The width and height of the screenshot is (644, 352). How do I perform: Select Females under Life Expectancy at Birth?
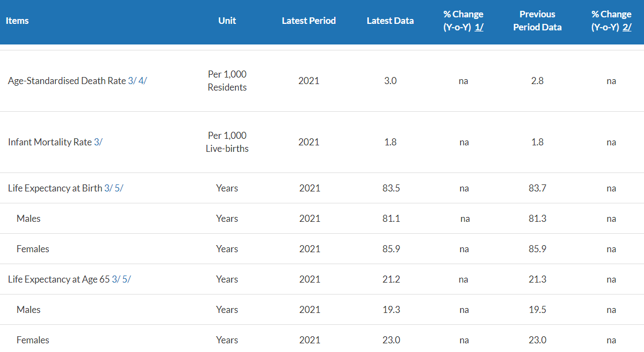pos(33,249)
